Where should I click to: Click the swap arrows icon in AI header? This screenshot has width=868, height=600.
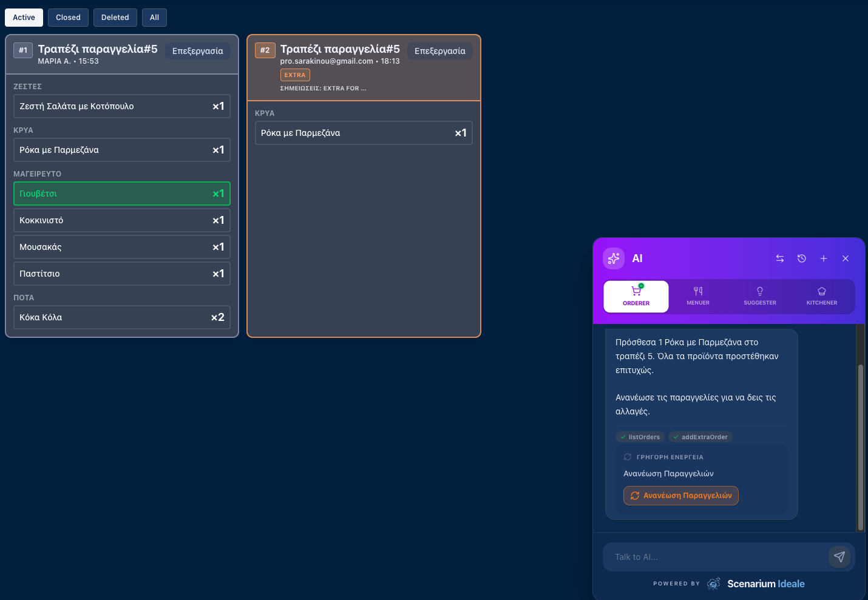tap(780, 258)
